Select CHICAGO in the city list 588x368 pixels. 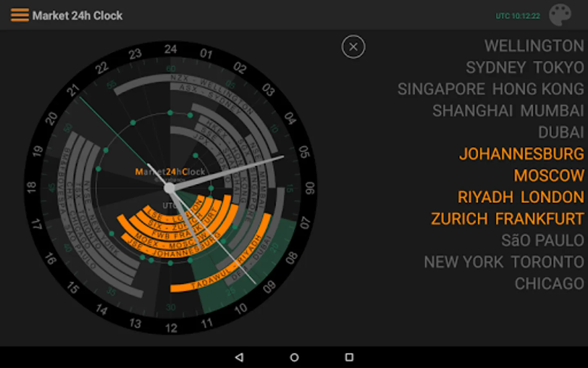coord(549,284)
